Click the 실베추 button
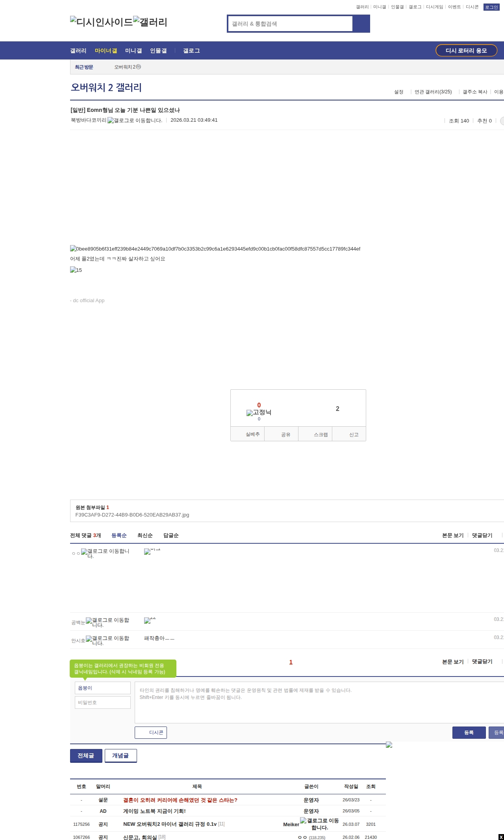 (x=248, y=434)
